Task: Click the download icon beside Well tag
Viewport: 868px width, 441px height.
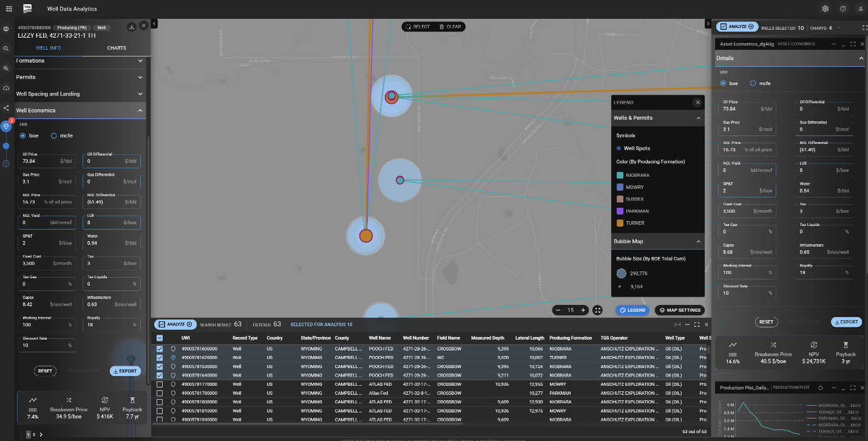Action: 132,27
